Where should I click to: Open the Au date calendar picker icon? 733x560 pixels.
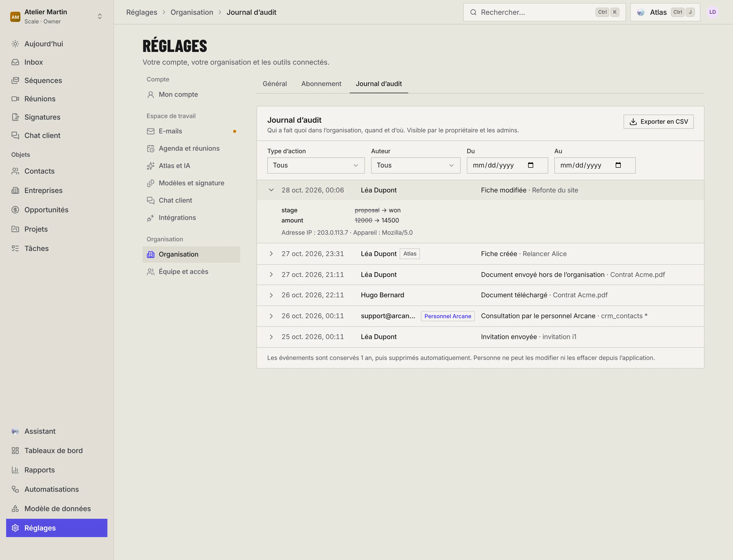coord(618,165)
